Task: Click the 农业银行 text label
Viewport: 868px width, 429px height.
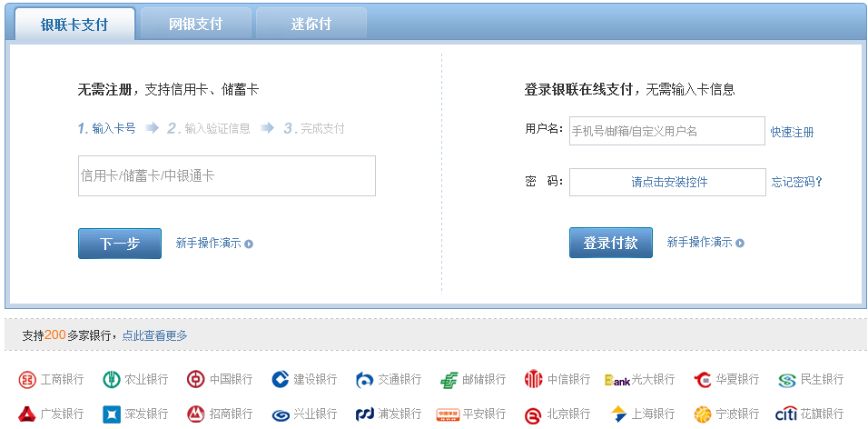Action: [x=146, y=380]
